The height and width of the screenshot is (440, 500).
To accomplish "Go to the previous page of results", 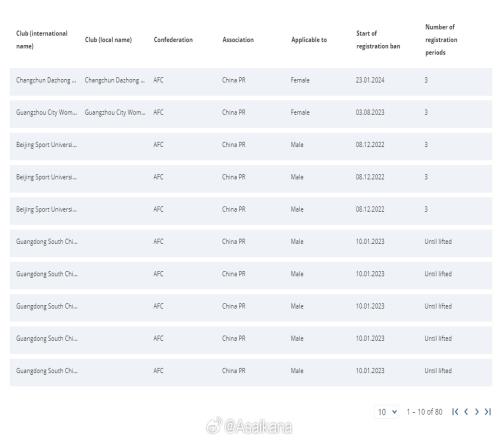I will coord(466,412).
